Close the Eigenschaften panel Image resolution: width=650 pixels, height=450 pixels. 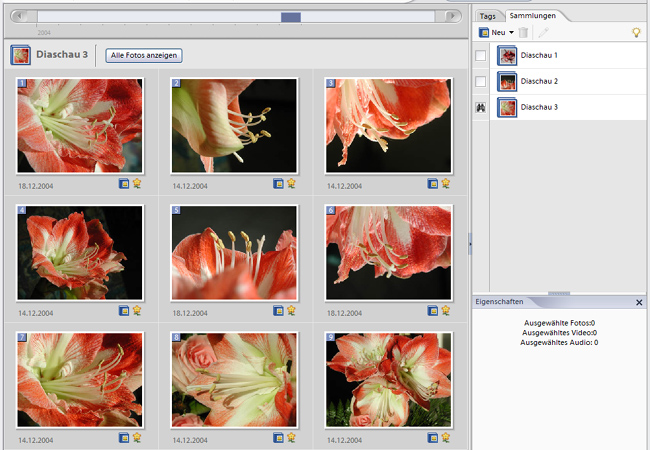pyautogui.click(x=639, y=302)
